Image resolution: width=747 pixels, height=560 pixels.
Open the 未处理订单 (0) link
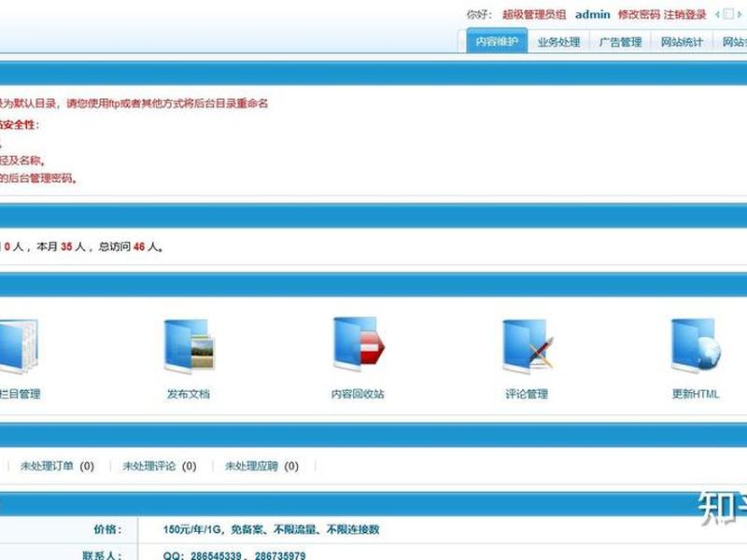[x=57, y=466]
